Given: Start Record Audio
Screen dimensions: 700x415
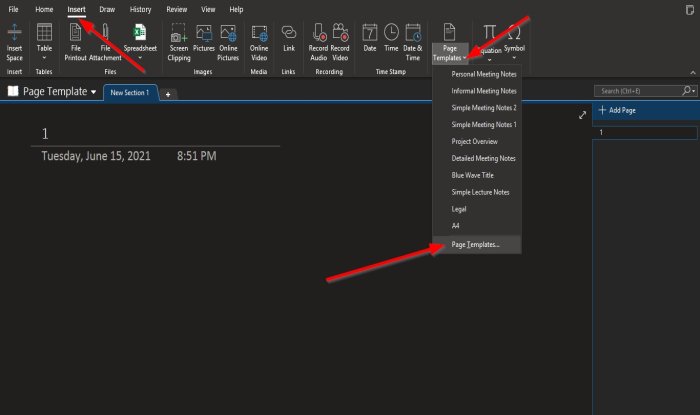Looking at the screenshot, I should (319, 32).
